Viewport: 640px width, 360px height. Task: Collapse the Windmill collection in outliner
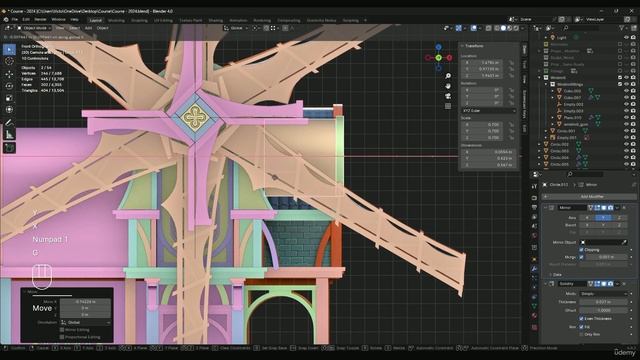[x=540, y=78]
